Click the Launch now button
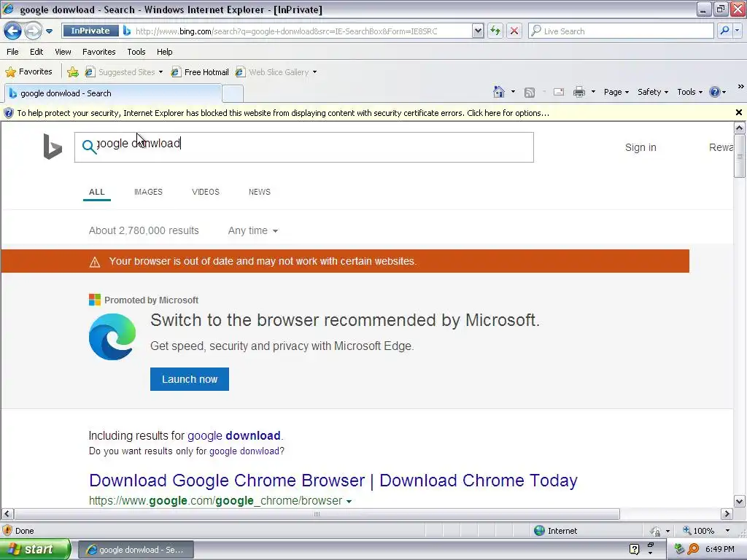 point(190,379)
